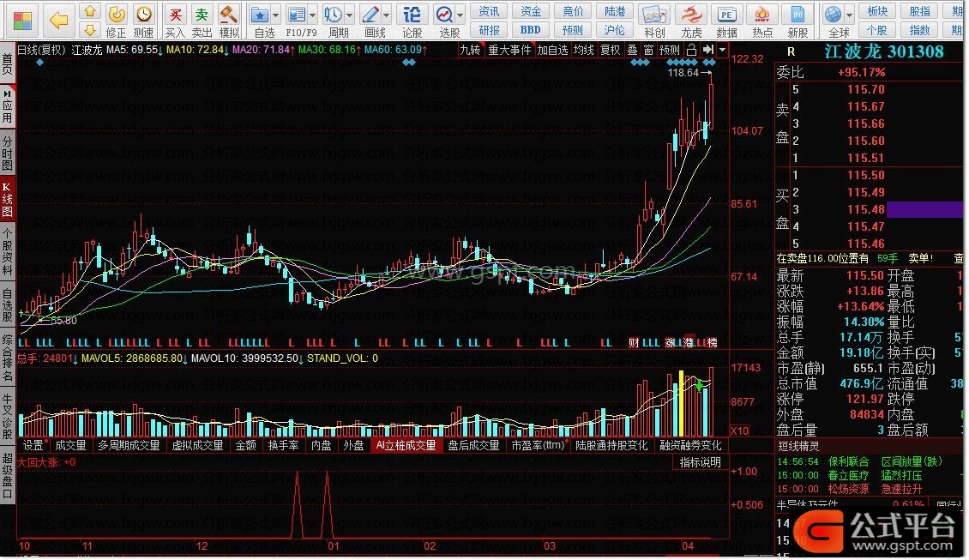Toggle 预测 in the chart header
The width and height of the screenshot is (969, 560).
[669, 50]
